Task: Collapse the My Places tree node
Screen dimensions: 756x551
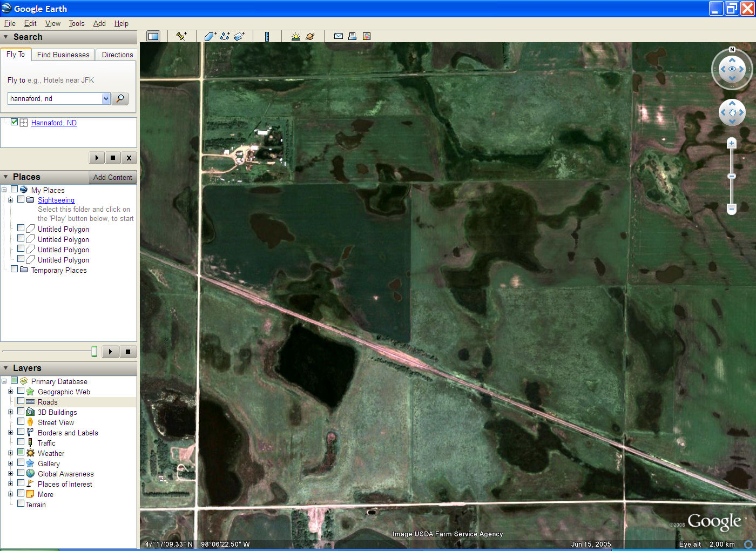Action: pyautogui.click(x=4, y=190)
